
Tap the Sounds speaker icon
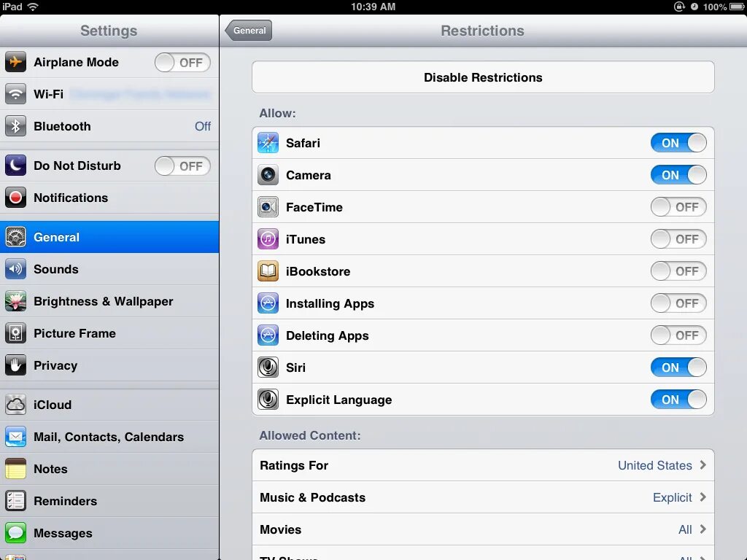point(16,269)
